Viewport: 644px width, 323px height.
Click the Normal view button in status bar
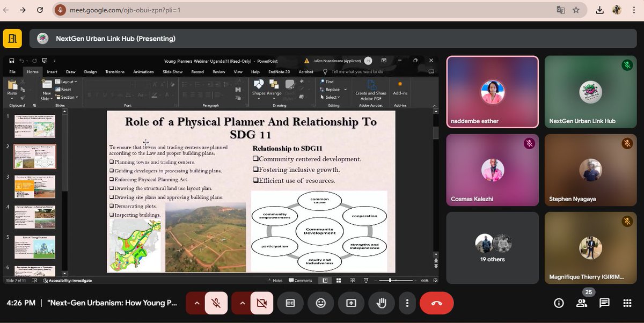click(x=324, y=280)
